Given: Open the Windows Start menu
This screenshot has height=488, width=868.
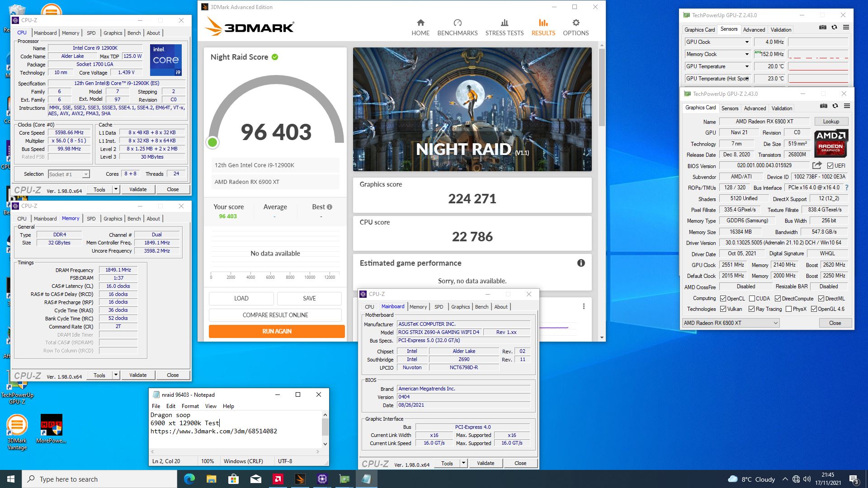Looking at the screenshot, I should pos(11,479).
